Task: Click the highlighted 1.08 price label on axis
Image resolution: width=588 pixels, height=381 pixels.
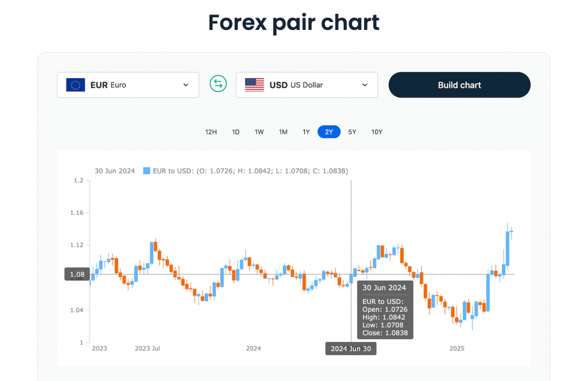Action: click(77, 274)
